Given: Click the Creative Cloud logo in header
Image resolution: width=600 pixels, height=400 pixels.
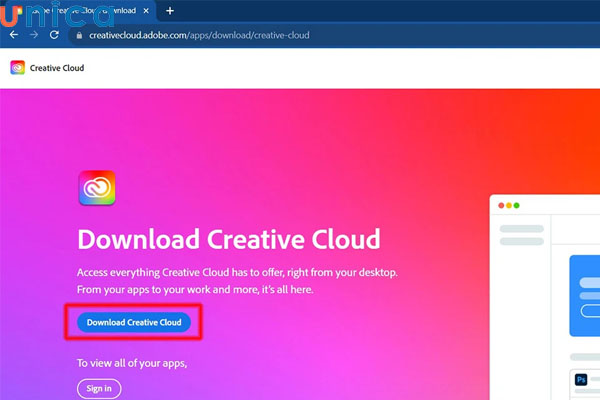Looking at the screenshot, I should point(18,68).
